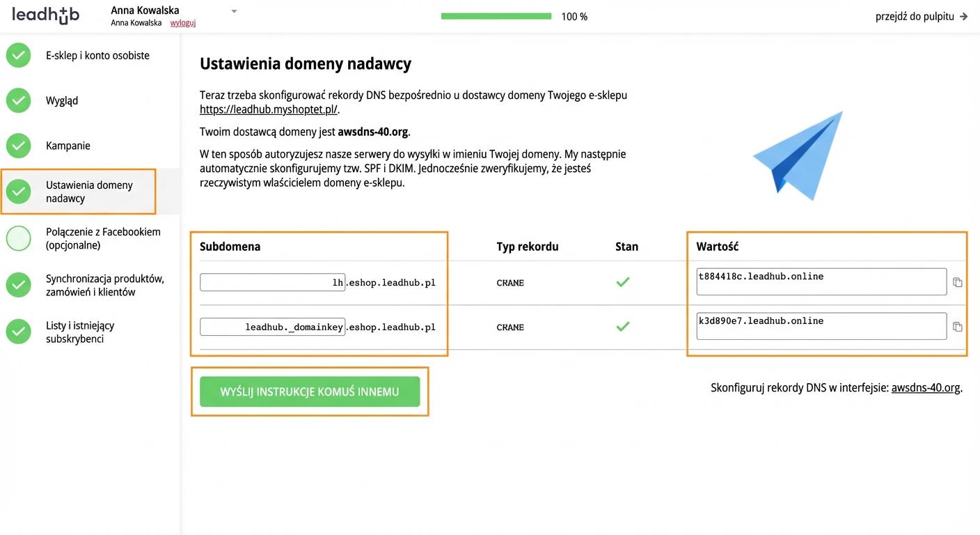Viewport: 980px width, 535px height.
Task: Click green checkmark beside Ustawienia domeny nadawcy
Action: [19, 192]
